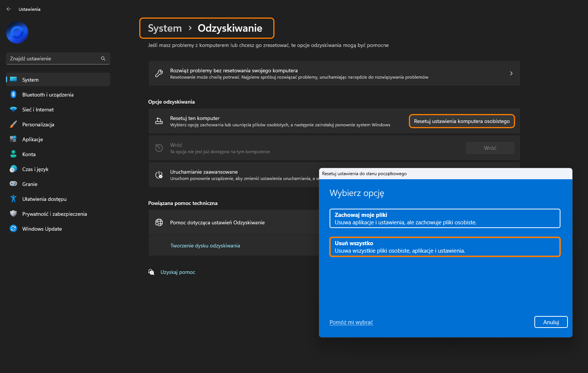Click the Prywatność shield icon

(x=13, y=214)
